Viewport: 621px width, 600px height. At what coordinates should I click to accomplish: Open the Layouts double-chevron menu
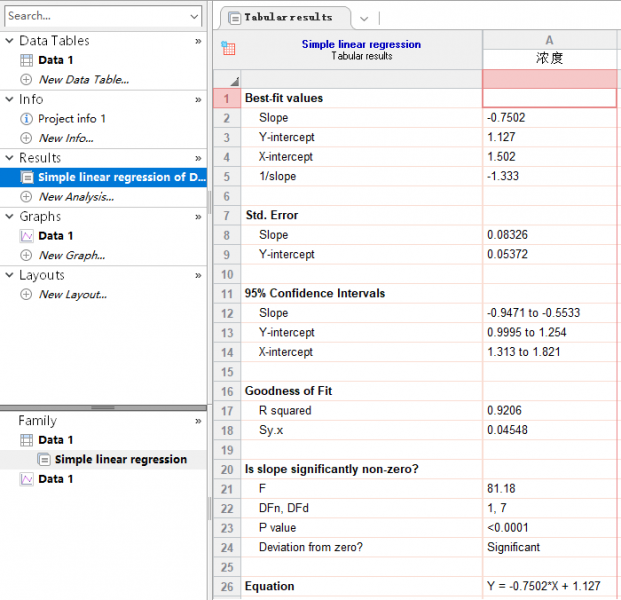[x=198, y=276]
